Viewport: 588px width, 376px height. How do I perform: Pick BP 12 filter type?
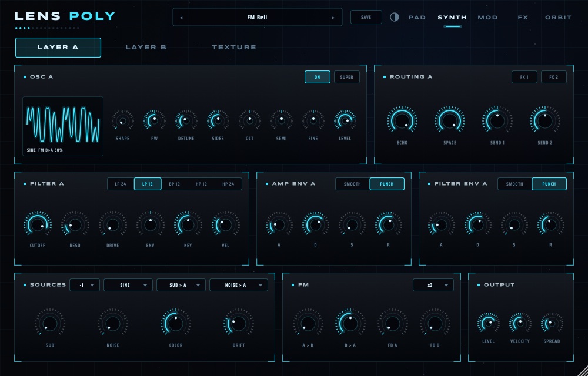(175, 184)
